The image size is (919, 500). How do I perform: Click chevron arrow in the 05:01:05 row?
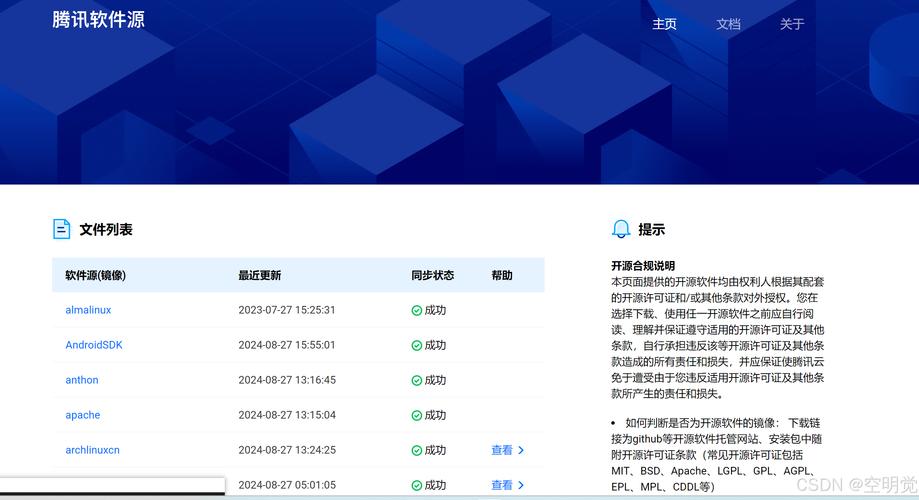[x=521, y=485]
